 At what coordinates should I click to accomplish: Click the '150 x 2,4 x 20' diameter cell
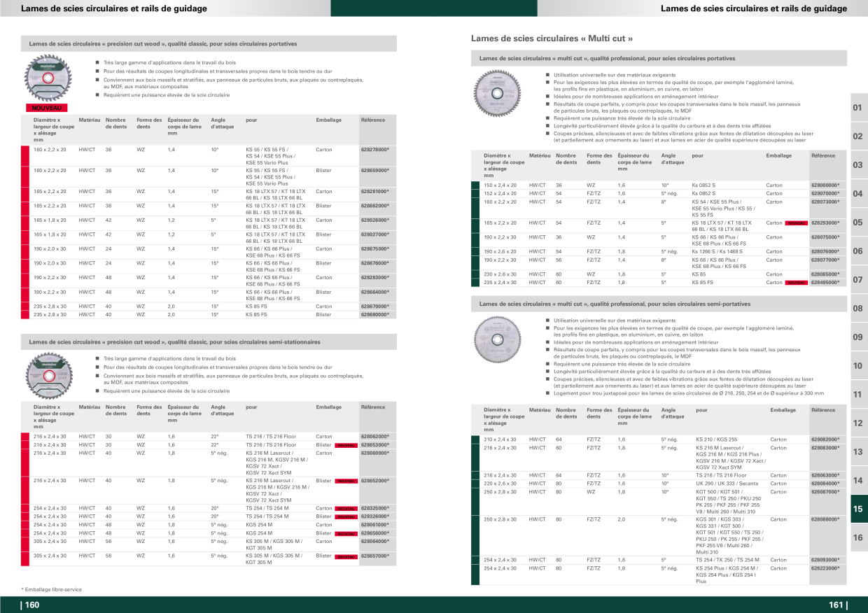click(x=500, y=185)
